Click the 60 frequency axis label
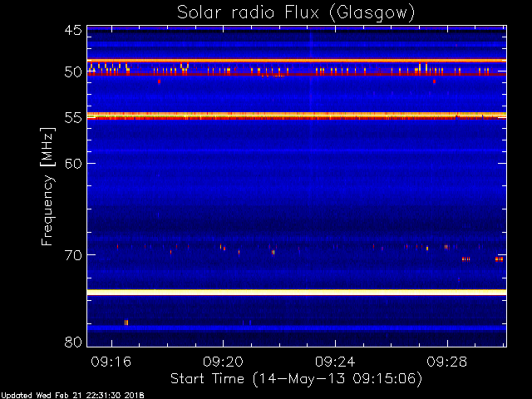 (x=73, y=164)
